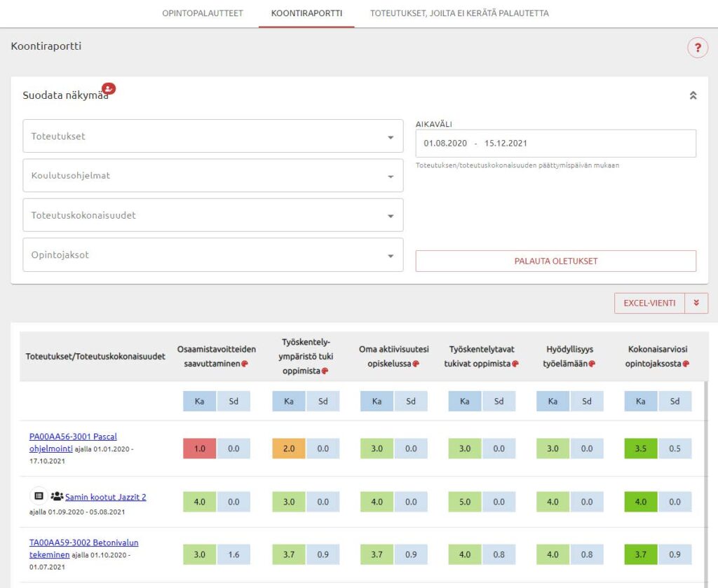The image size is (718, 588).
Task: Collapse the Suodata näkymää filter panel
Action: (x=693, y=96)
